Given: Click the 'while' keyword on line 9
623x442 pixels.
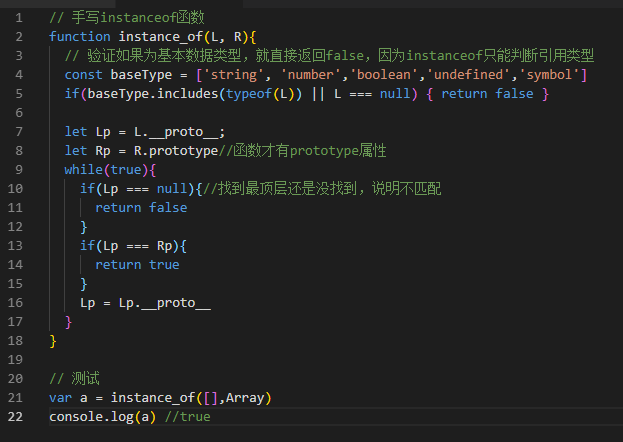Looking at the screenshot, I should [83, 170].
